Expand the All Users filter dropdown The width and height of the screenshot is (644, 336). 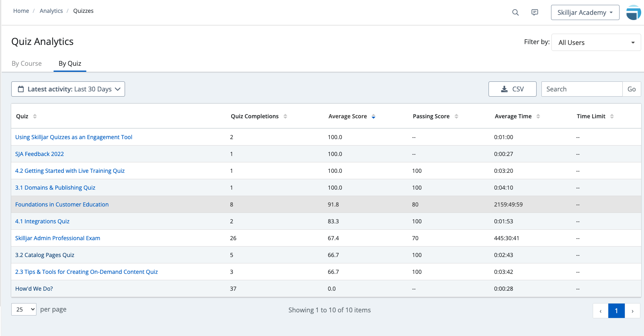pyautogui.click(x=596, y=43)
